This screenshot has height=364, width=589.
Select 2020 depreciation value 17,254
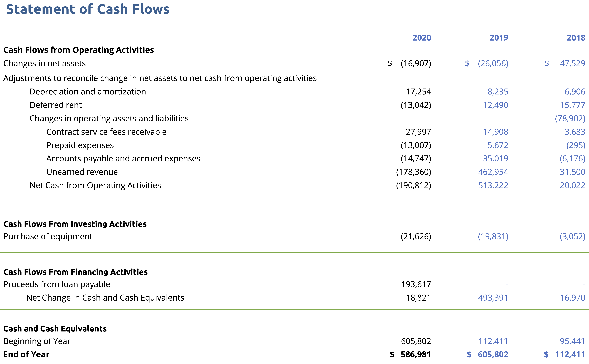[x=418, y=92]
